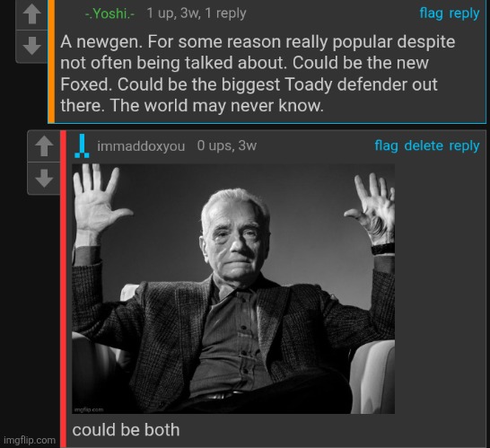Upvote the -.Yoshi.- comment
This screenshot has width=490, height=448.
32,14
